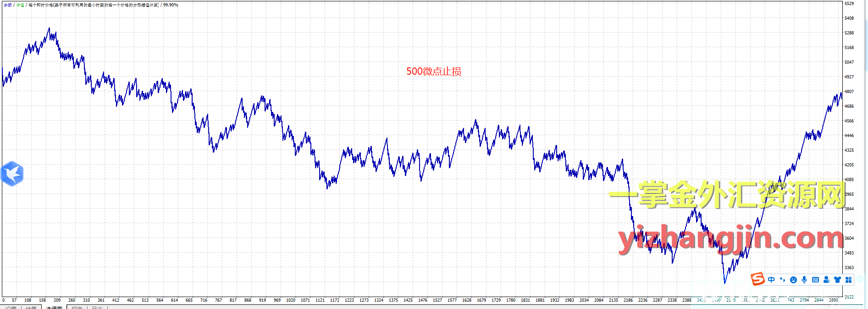Switch to the 设置 tab
Viewport: 868px width, 309px height.
tap(11, 308)
